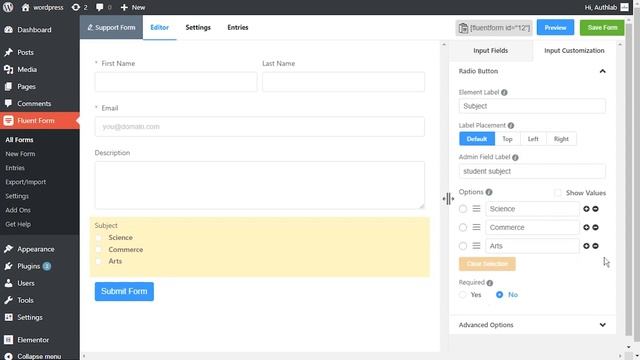Image resolution: width=640 pixels, height=360 pixels.
Task: Check Science in the form preview
Action: [x=98, y=238]
